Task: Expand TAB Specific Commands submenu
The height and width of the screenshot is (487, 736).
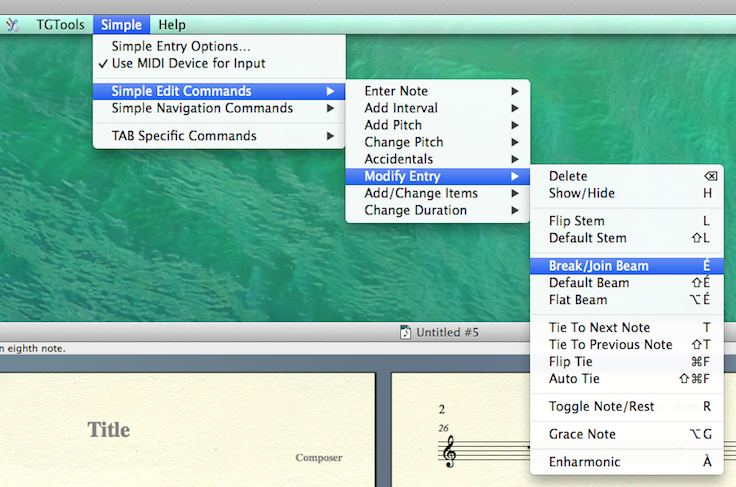Action: pos(184,136)
